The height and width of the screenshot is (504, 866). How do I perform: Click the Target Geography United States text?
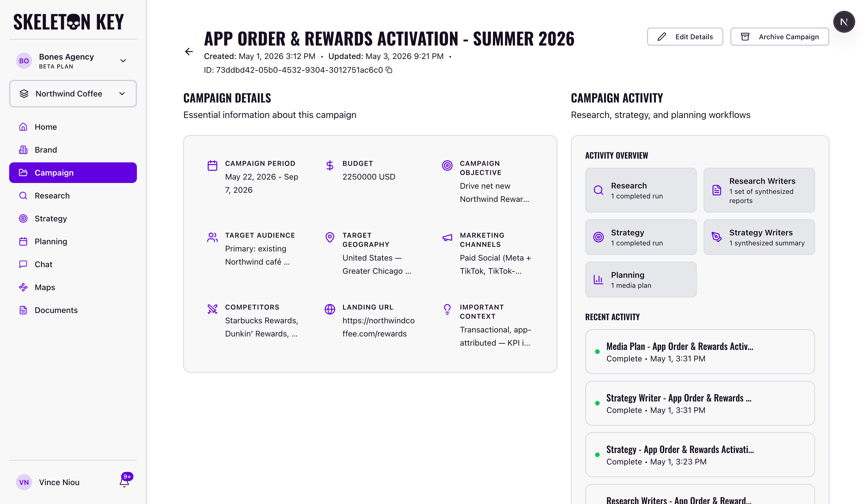tap(377, 264)
